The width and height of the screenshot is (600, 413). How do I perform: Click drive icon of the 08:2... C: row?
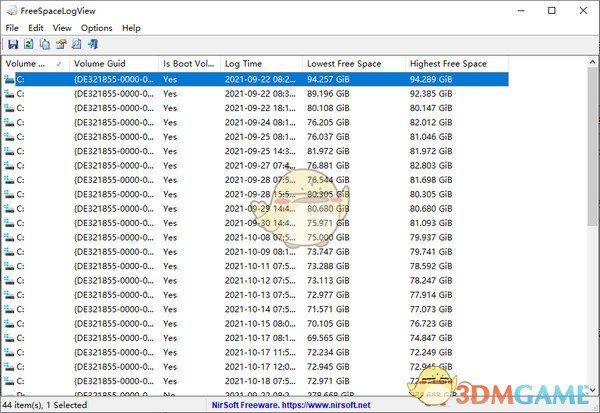point(9,79)
